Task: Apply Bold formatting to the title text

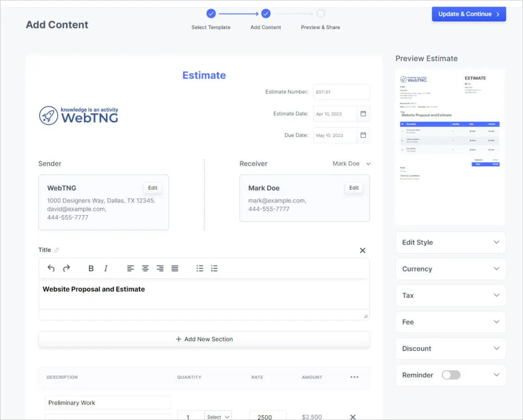Action: point(91,268)
